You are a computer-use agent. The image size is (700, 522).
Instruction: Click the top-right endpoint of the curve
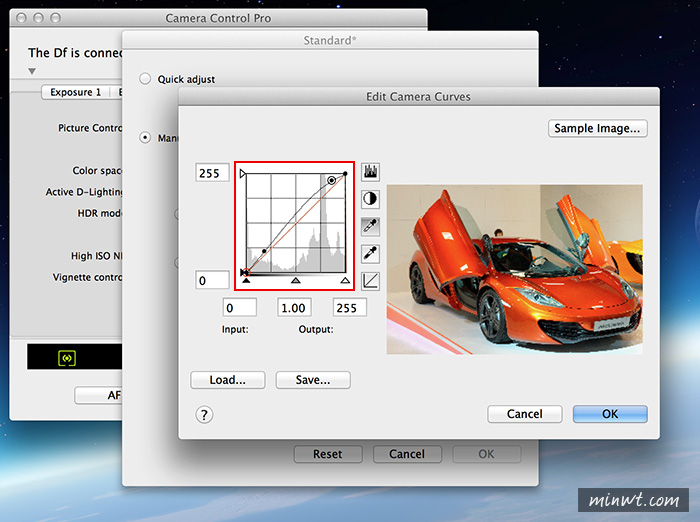tap(345, 173)
